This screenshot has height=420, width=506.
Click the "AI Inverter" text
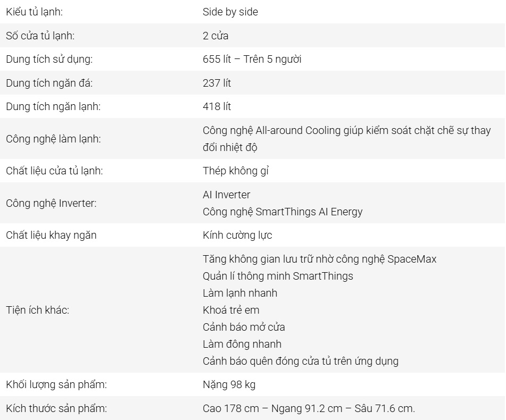point(226,195)
